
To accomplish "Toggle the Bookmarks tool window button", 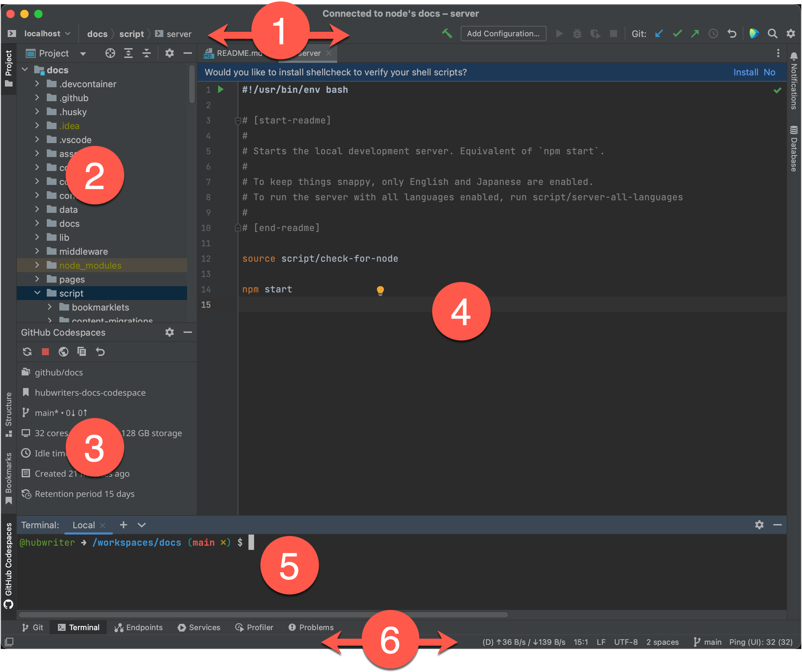I will click(x=8, y=478).
